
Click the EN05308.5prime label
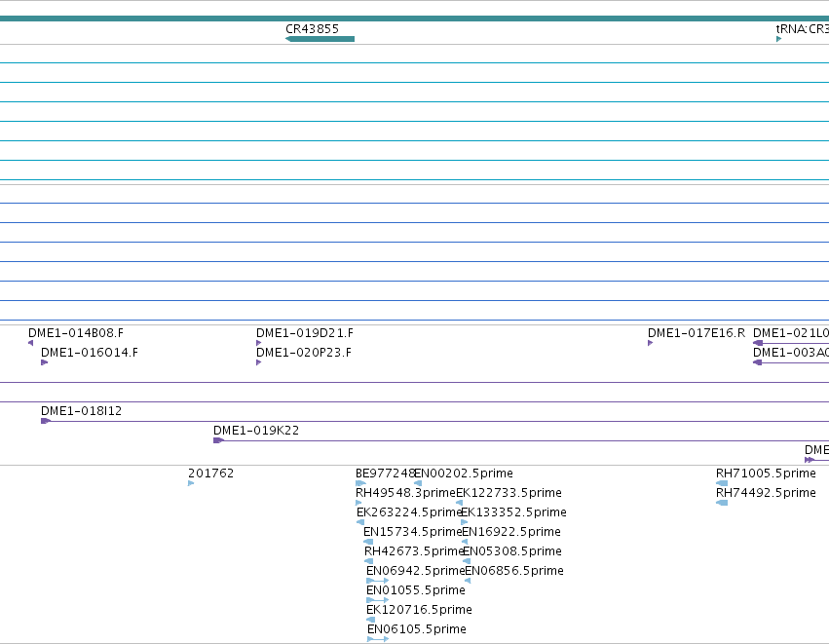click(x=512, y=551)
